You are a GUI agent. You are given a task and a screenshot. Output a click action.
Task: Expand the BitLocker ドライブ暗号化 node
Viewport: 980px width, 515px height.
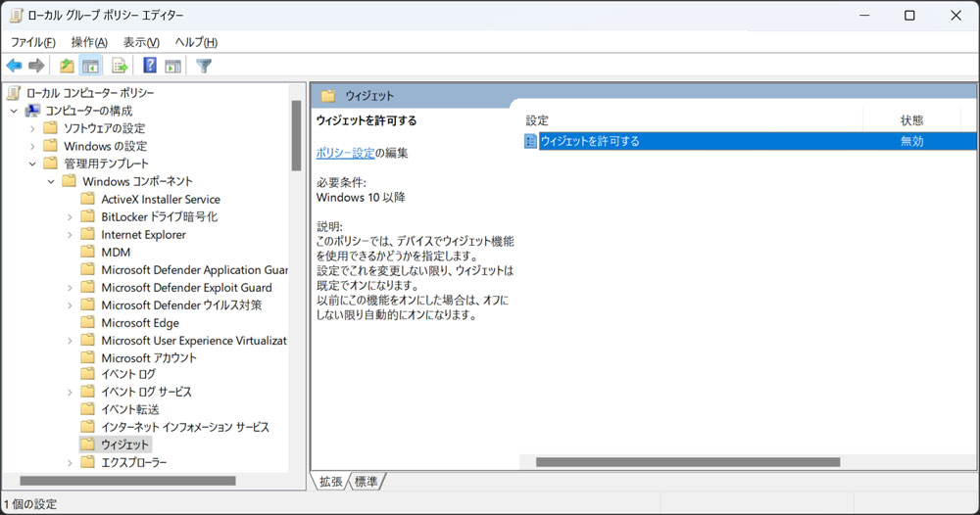click(x=70, y=217)
